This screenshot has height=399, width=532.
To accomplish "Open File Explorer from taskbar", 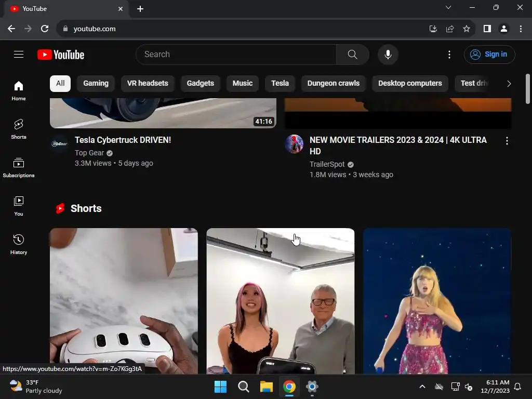I will pos(267,387).
